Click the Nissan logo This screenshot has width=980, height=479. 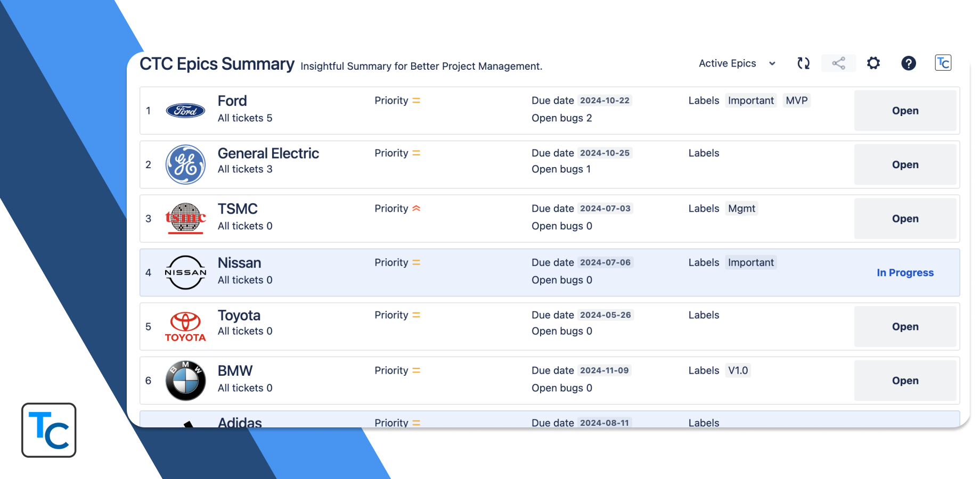pyautogui.click(x=185, y=272)
